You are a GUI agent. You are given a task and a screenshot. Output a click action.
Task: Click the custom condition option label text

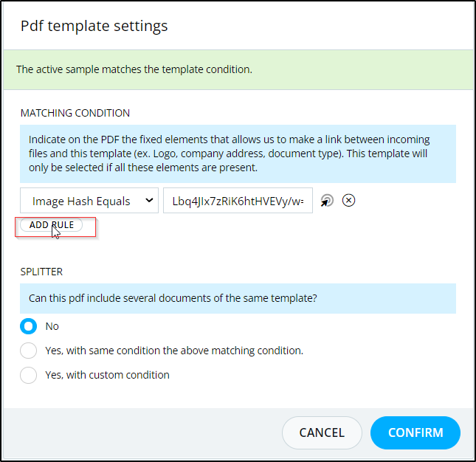point(107,375)
